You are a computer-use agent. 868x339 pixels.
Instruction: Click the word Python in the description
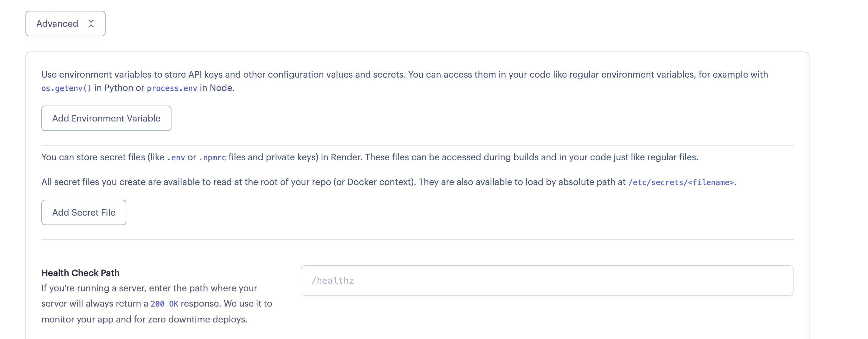coord(119,88)
